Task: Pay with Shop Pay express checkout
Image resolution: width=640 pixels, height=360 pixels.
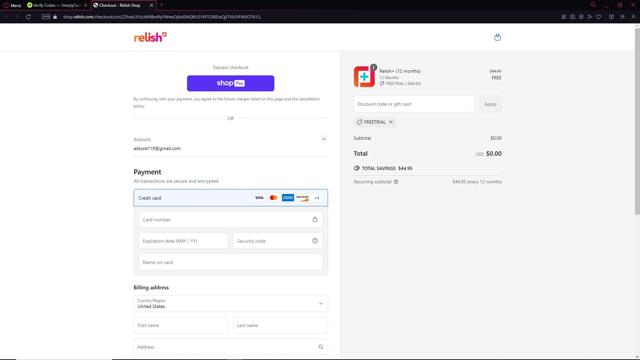Action: (231, 83)
